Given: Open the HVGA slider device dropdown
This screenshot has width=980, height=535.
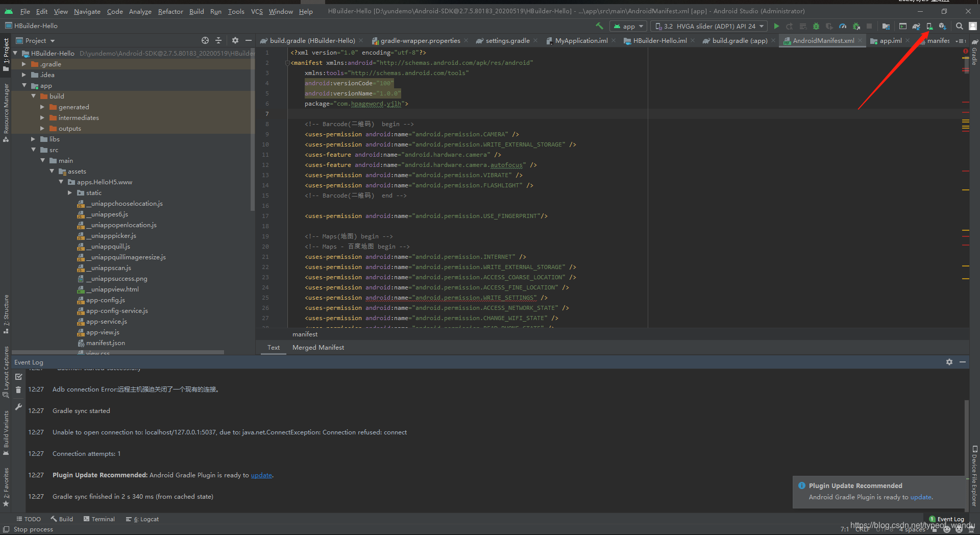Looking at the screenshot, I should tap(709, 26).
